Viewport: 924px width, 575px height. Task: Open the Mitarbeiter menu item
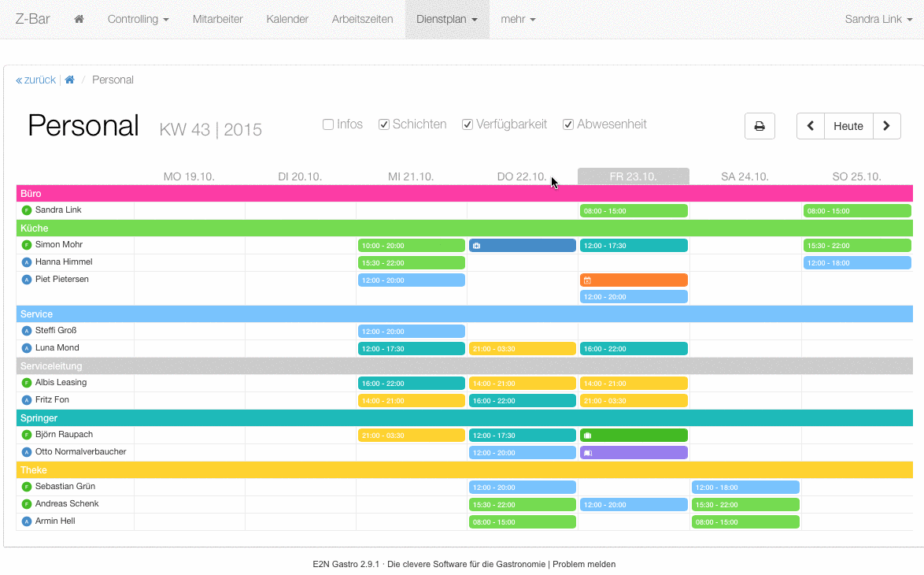(x=217, y=20)
